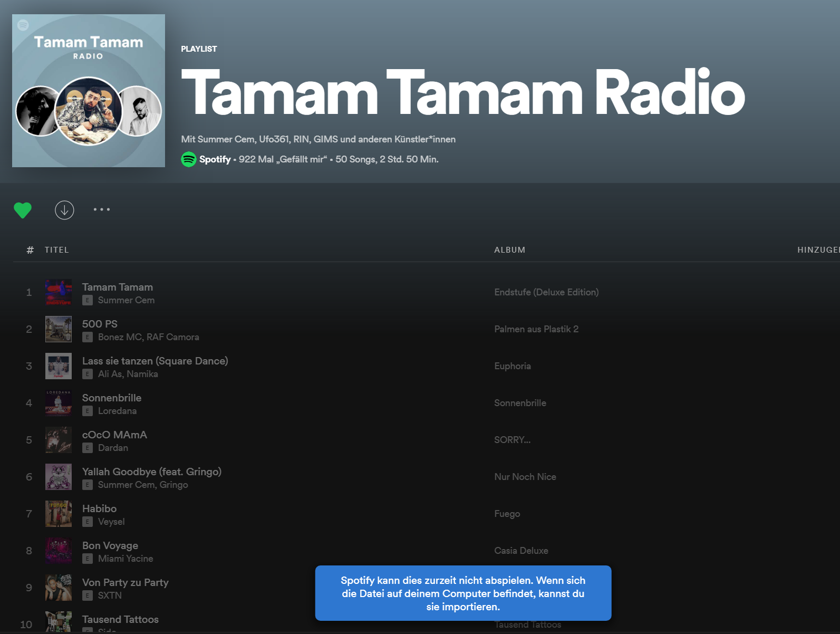The image size is (840, 634).
Task: Select track title Tausend Tattoos in row 10
Action: pyautogui.click(x=120, y=619)
